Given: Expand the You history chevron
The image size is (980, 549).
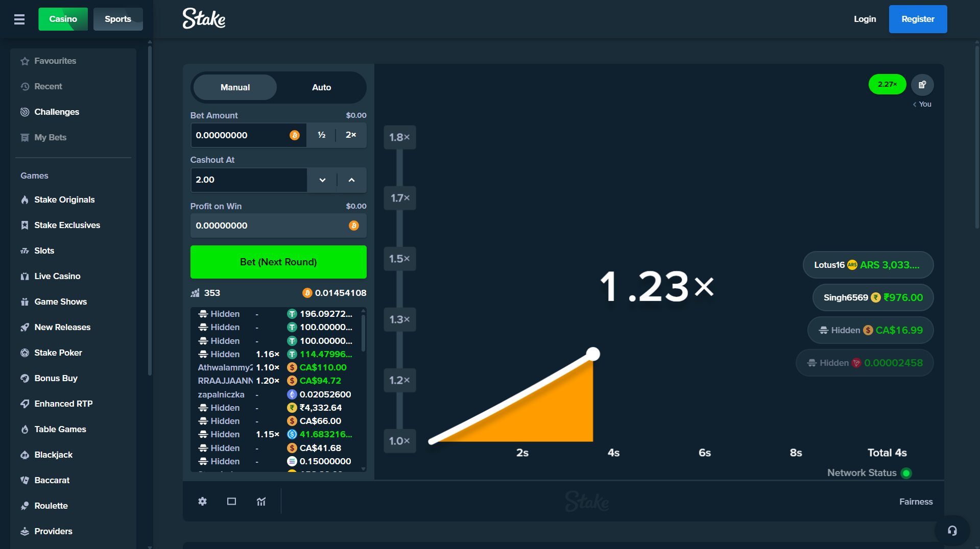Looking at the screenshot, I should (915, 105).
